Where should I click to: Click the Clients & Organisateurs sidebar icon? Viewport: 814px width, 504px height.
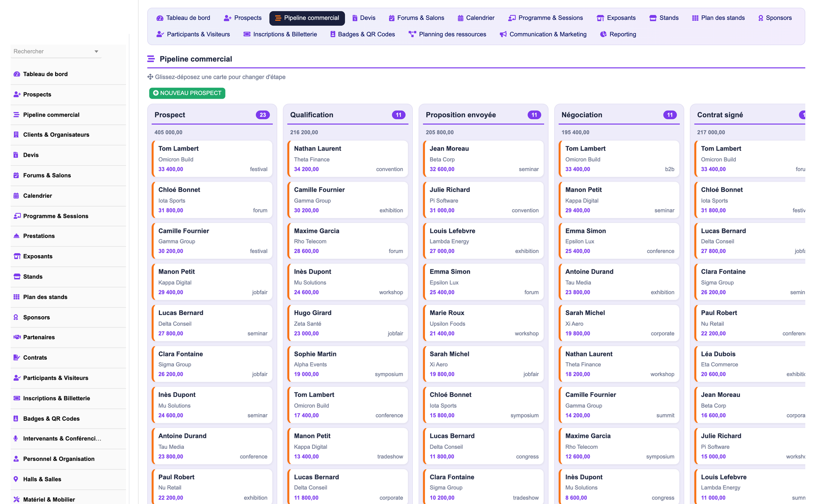point(16,135)
